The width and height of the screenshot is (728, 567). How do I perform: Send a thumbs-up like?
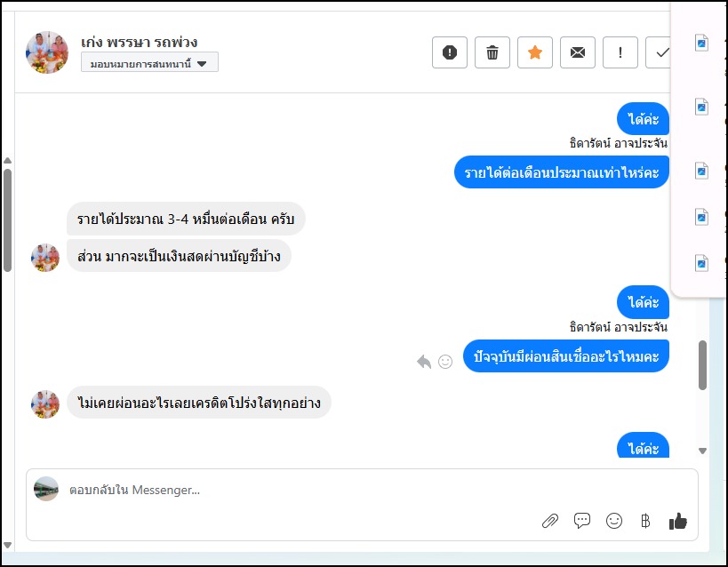pos(678,521)
